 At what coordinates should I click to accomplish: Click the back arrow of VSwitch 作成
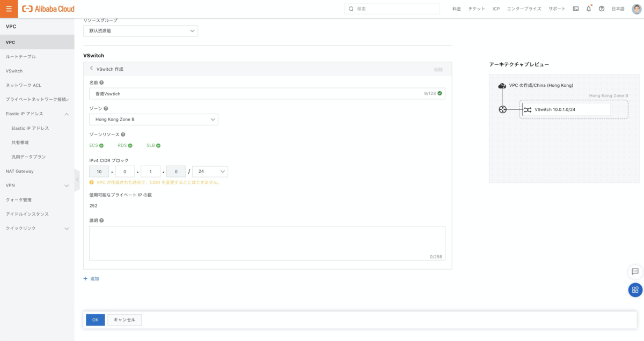92,69
